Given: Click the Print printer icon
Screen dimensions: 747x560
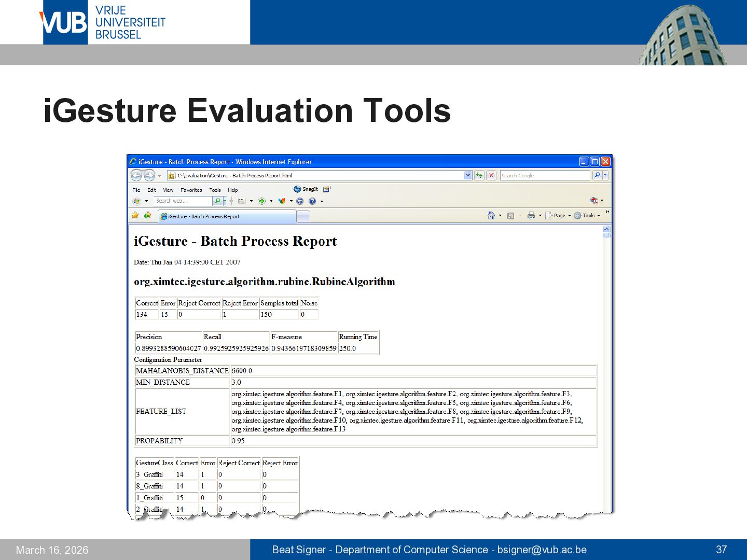Looking at the screenshot, I should click(x=531, y=216).
